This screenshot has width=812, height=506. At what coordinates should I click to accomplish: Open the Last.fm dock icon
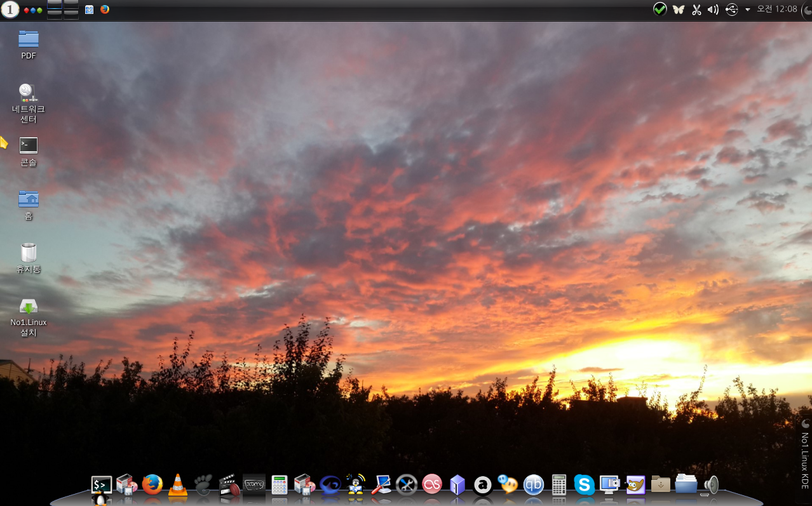click(x=432, y=484)
